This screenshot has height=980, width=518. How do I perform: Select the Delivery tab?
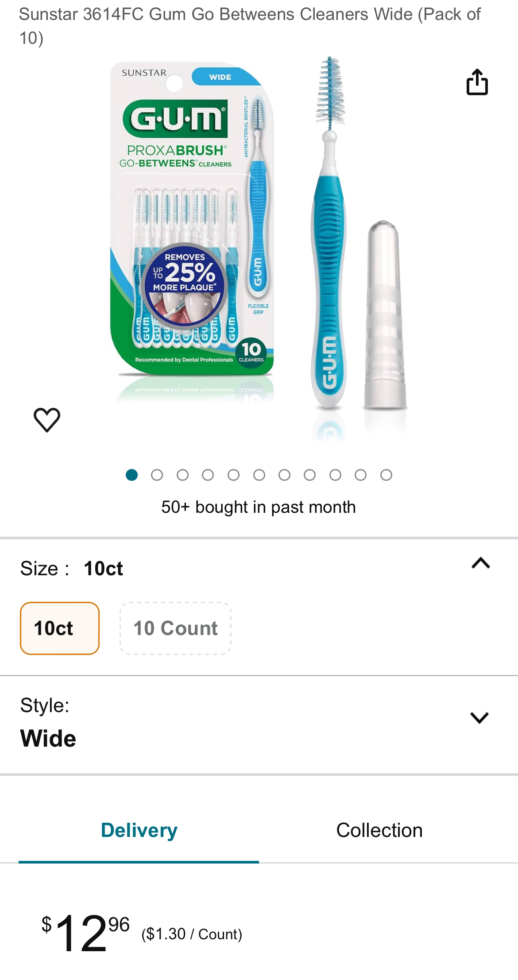[x=138, y=830]
